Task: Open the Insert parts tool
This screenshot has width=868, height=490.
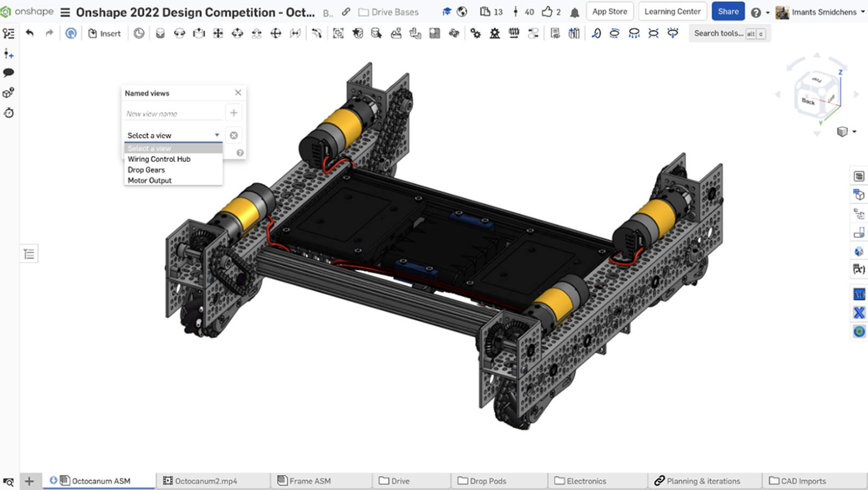Action: (105, 33)
